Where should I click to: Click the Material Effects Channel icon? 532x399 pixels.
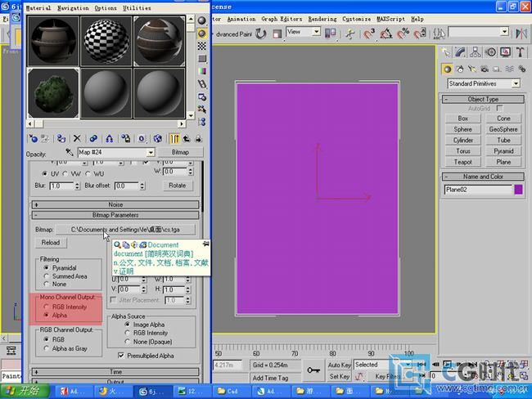coord(142,138)
